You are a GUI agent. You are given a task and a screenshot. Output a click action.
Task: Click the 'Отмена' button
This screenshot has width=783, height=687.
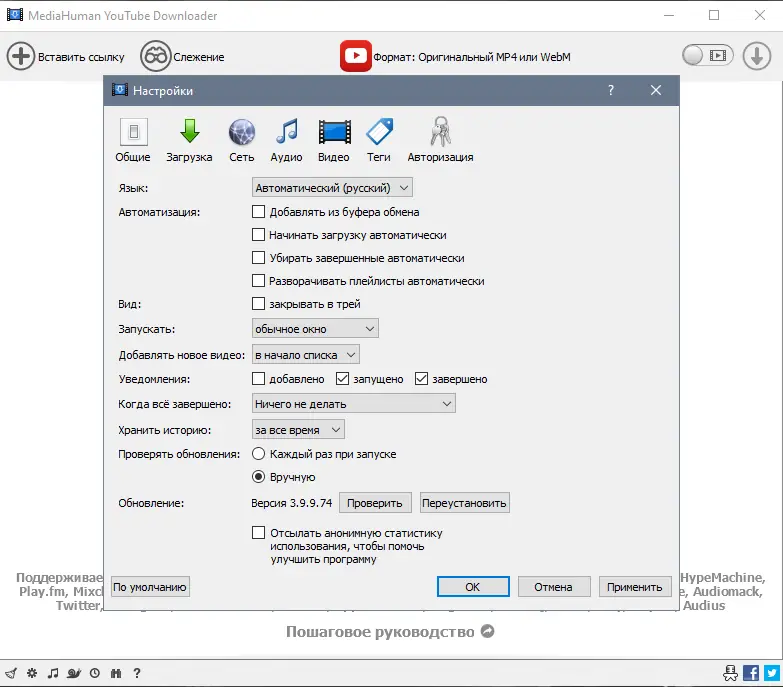pyautogui.click(x=554, y=587)
